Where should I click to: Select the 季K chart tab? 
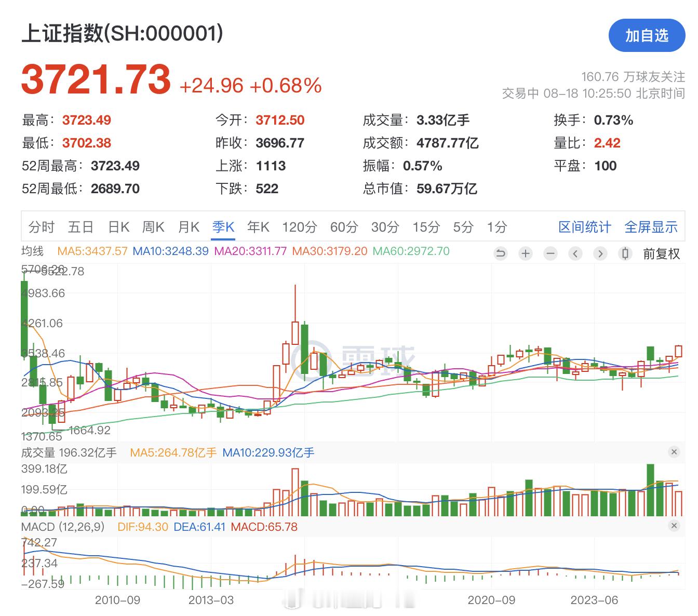(x=223, y=227)
